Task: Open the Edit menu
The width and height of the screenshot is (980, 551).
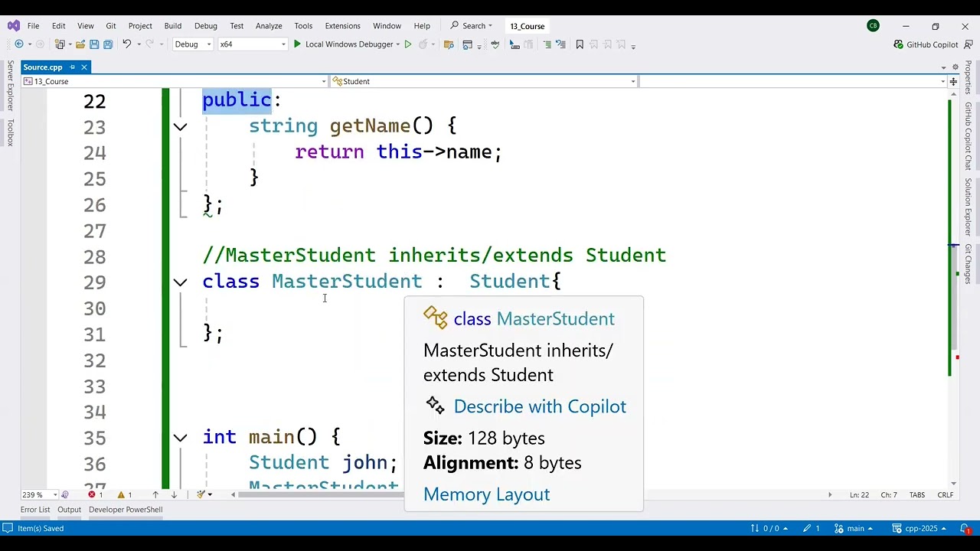Action: click(x=58, y=26)
